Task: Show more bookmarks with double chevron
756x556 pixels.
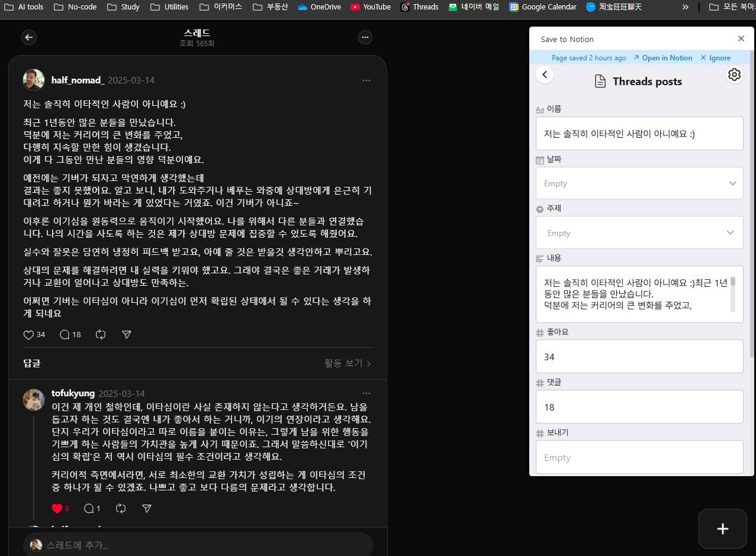Action: point(686,7)
